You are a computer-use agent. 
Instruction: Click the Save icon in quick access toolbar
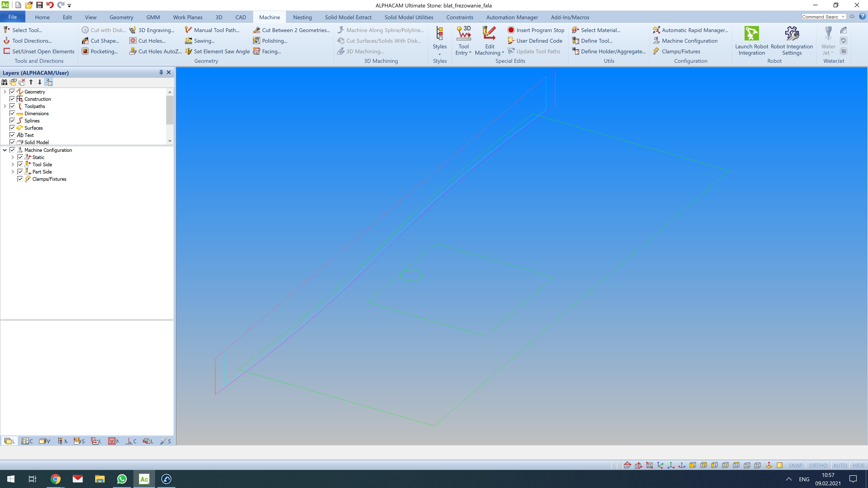click(x=39, y=5)
